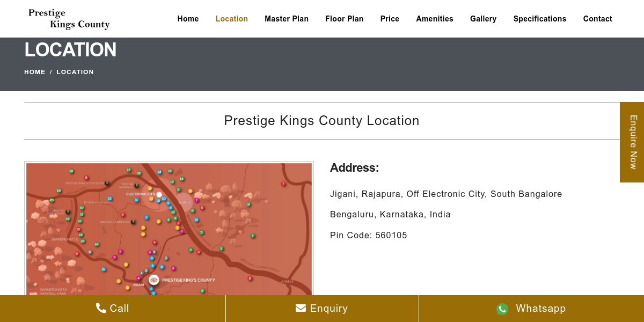Click the HOME breadcrumb link

coord(34,72)
